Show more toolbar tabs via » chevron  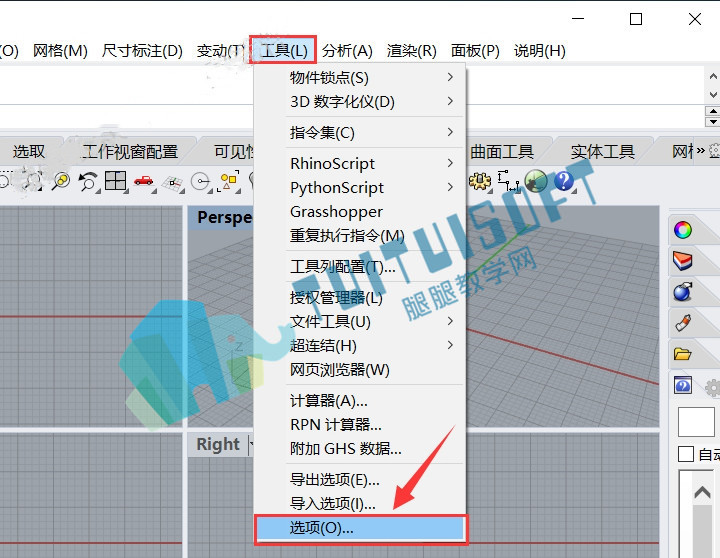700,151
